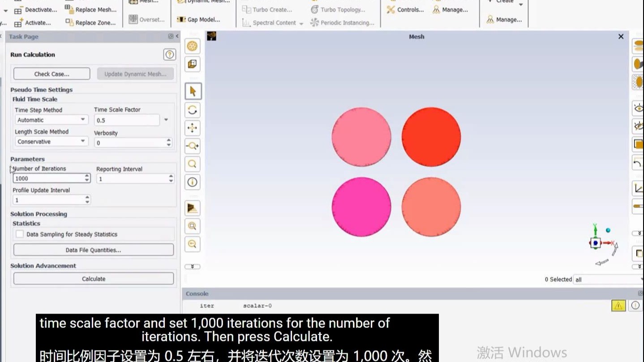Expand more view tools chevron
Screen dimensions: 644x362
(x=193, y=267)
